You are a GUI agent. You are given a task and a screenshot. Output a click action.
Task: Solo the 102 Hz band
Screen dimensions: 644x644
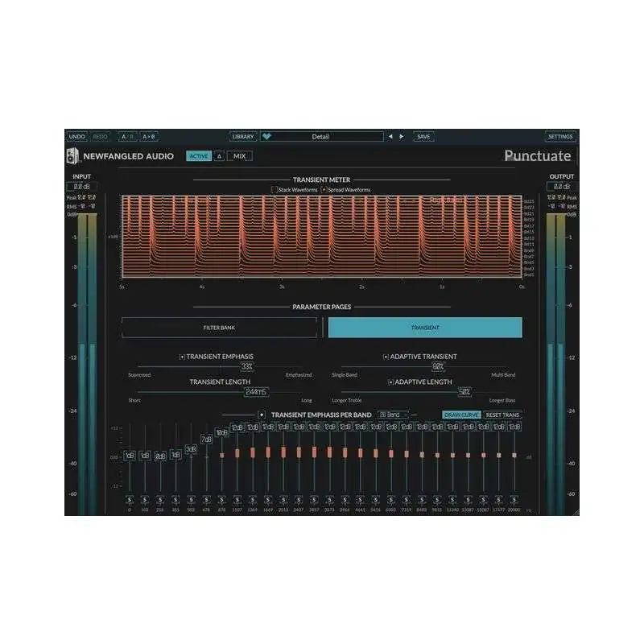[x=145, y=500]
